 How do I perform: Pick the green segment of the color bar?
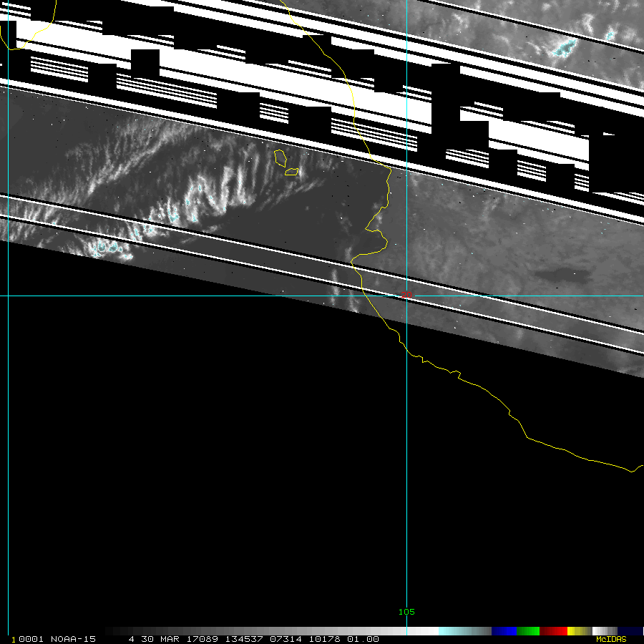pyautogui.click(x=528, y=631)
